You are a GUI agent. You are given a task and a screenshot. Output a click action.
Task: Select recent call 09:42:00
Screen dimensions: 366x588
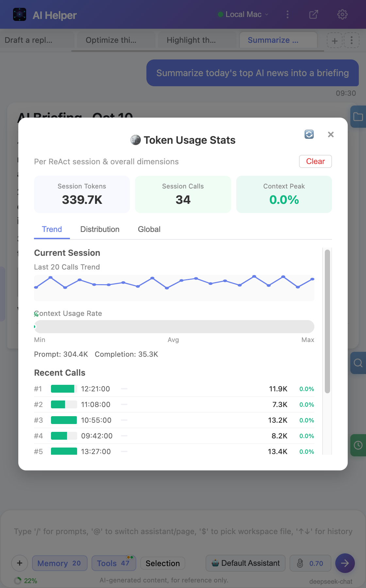[x=174, y=436]
